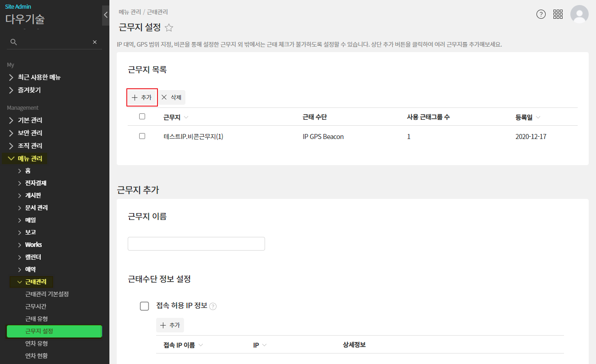Select the 테스트IP.비콘근무지(1) row checkbox
Screen dimensions: 596x364
[x=142, y=136]
